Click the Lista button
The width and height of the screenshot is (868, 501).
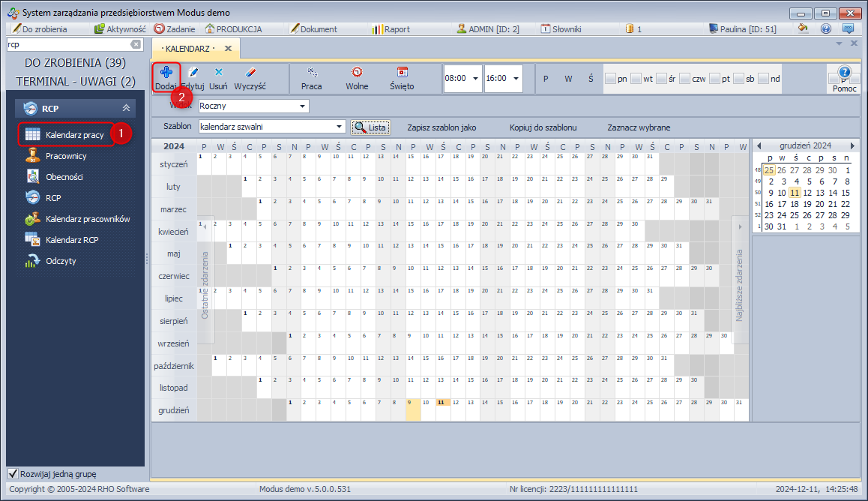(371, 127)
